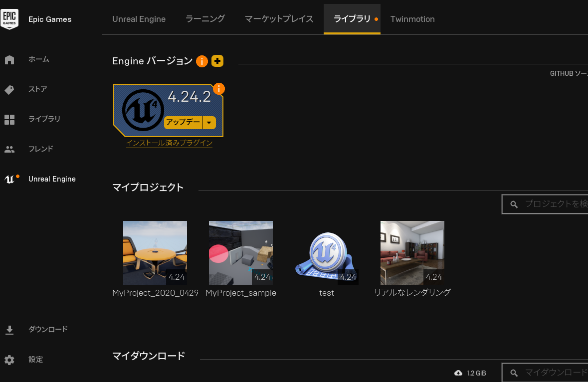Open the フレンド friends icon
The image size is (588, 382).
click(x=9, y=149)
